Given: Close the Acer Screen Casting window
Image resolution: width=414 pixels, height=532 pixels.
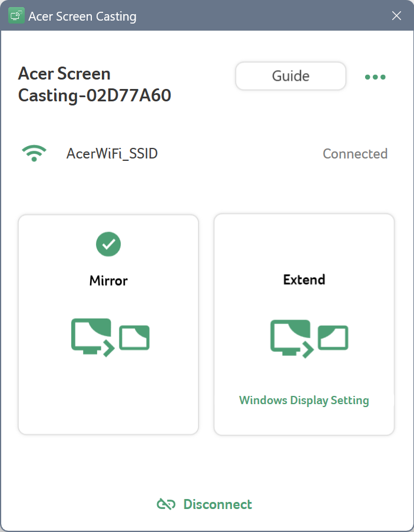Looking at the screenshot, I should [x=396, y=15].
